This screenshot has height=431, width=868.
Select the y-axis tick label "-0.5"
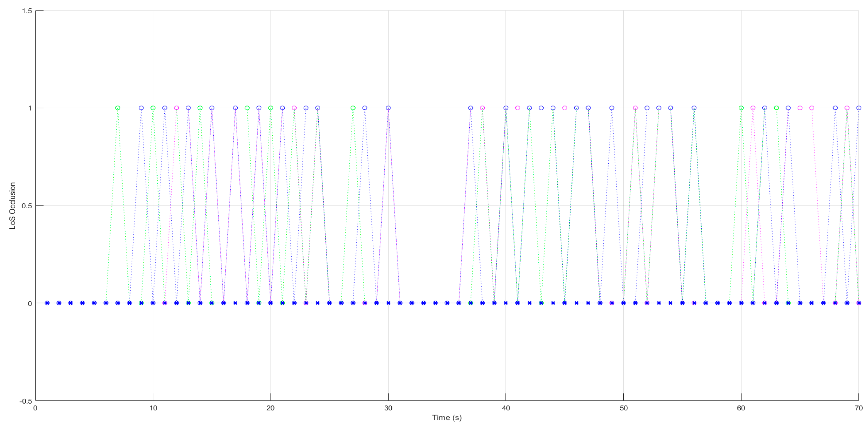pyautogui.click(x=26, y=401)
